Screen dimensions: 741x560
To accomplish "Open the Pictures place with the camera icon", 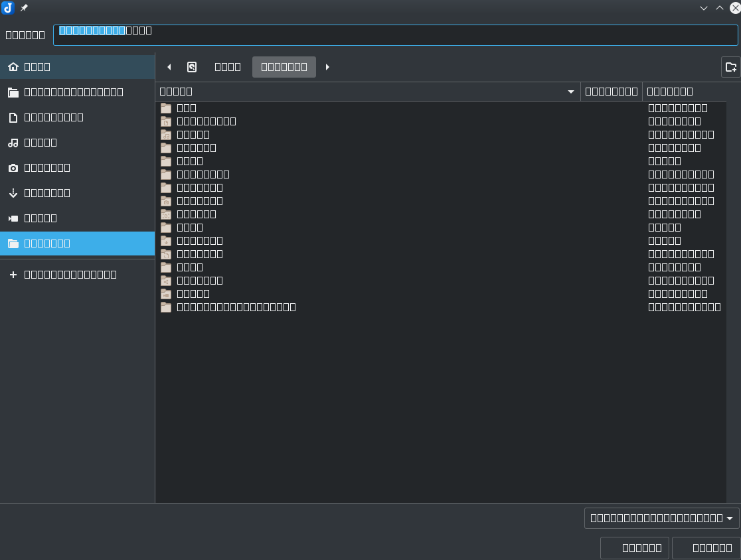I will coord(46,167).
